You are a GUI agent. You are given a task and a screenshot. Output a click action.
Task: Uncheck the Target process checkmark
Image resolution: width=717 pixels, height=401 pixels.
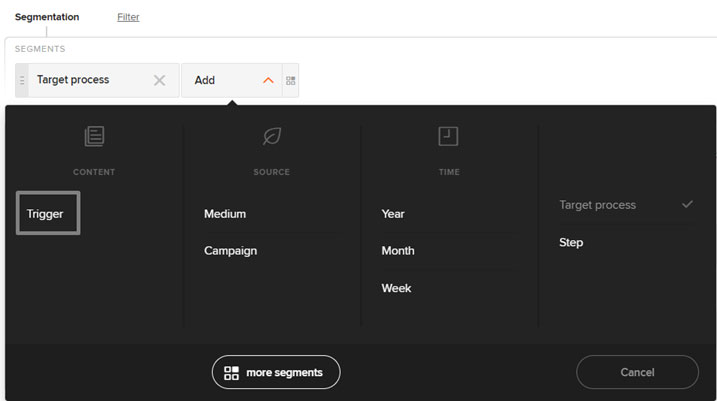coord(687,204)
